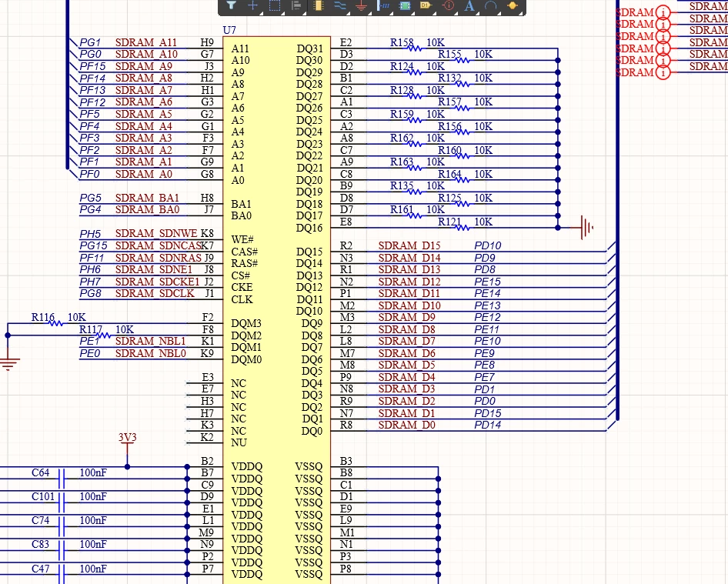Select resistor R116 symbol
This screenshot has width=728, height=584.
click(56, 322)
